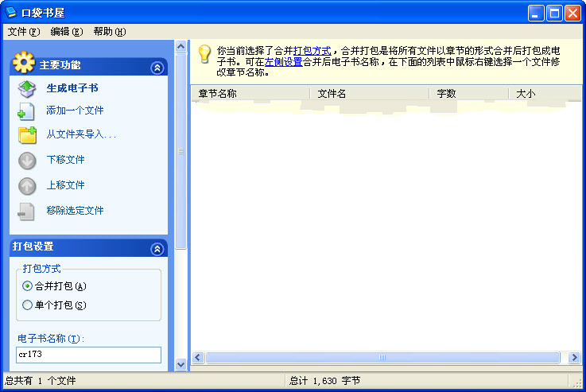Open the 编辑(E) menu
The width and height of the screenshot is (586, 392).
click(x=67, y=32)
